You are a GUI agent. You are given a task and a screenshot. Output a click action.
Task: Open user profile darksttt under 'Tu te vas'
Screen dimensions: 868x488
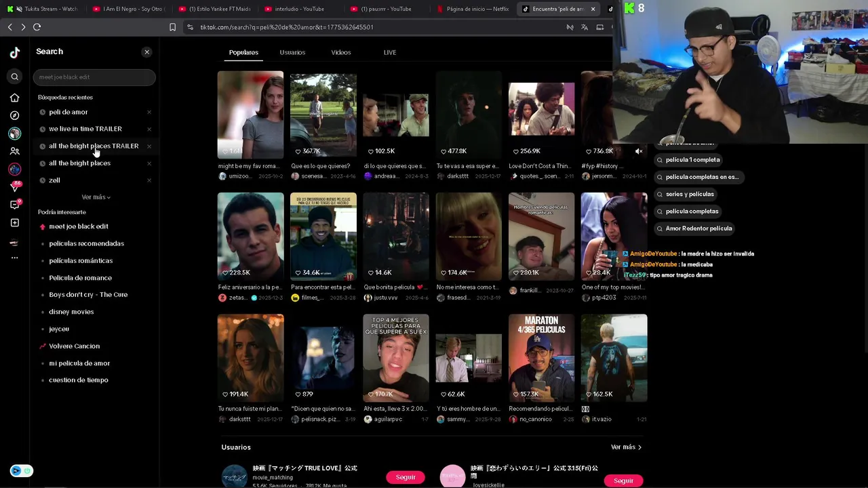pyautogui.click(x=458, y=176)
